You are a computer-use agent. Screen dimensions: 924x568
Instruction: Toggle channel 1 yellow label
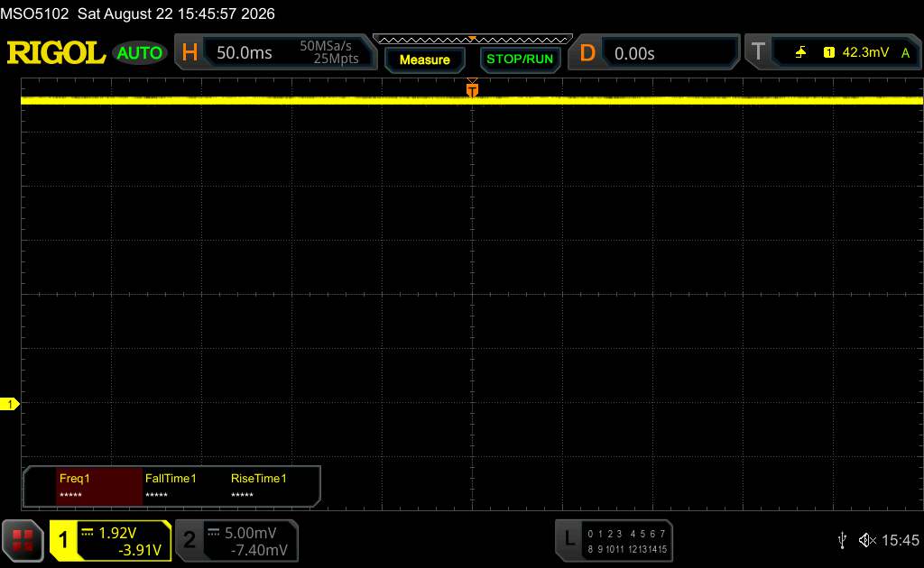pos(63,540)
